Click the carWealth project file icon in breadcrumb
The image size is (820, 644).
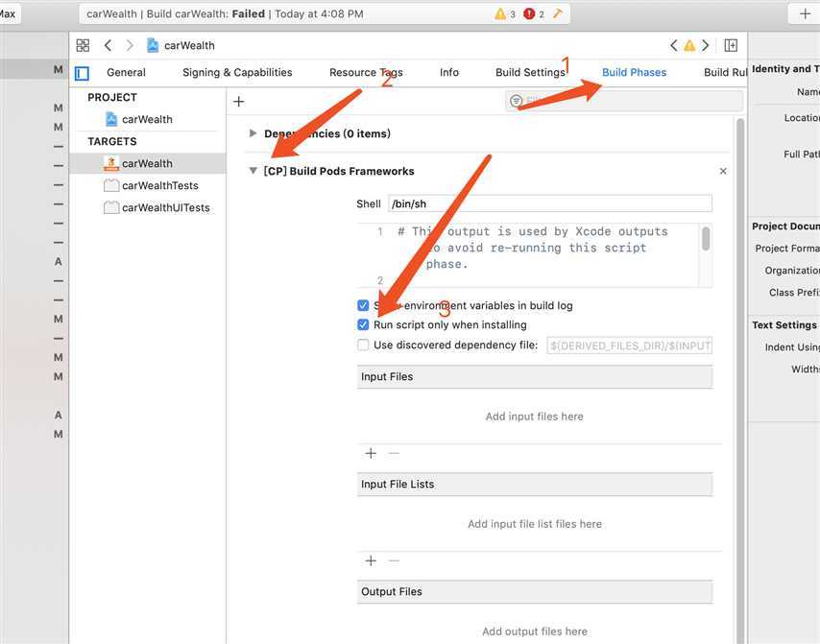(152, 45)
